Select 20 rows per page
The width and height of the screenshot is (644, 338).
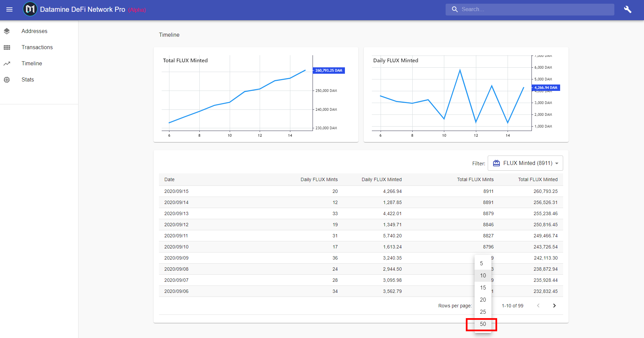point(483,300)
